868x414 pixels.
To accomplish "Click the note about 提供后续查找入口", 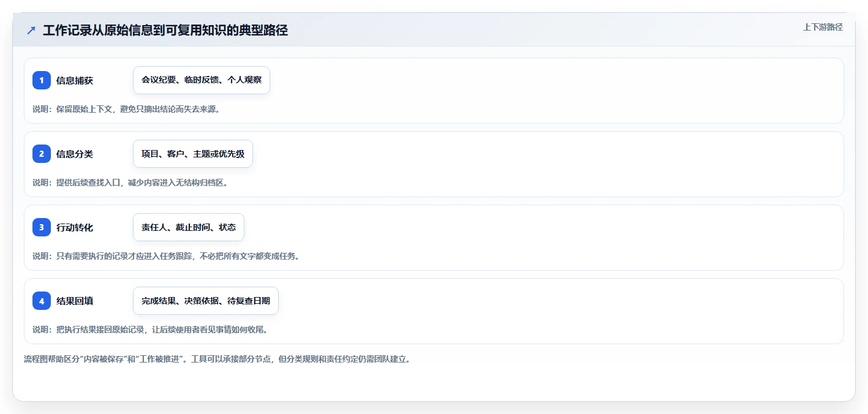I will click(130, 183).
